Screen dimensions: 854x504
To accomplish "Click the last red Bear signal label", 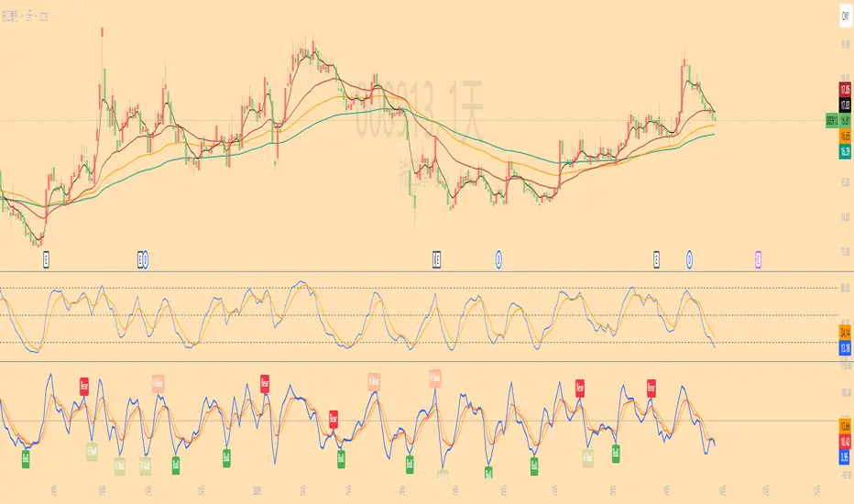I will click(x=651, y=388).
